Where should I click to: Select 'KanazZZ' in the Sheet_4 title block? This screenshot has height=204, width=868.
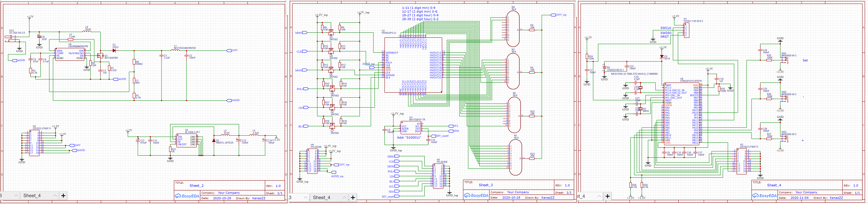click(x=836, y=198)
